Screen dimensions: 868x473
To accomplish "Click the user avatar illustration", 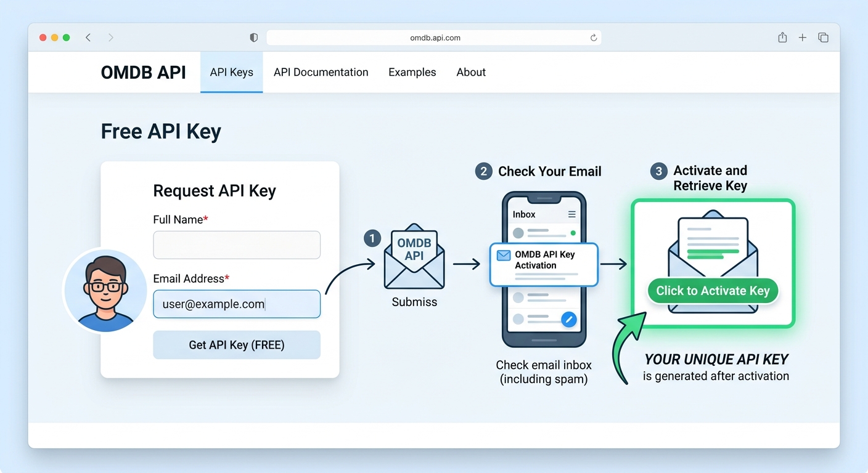I will [x=105, y=290].
